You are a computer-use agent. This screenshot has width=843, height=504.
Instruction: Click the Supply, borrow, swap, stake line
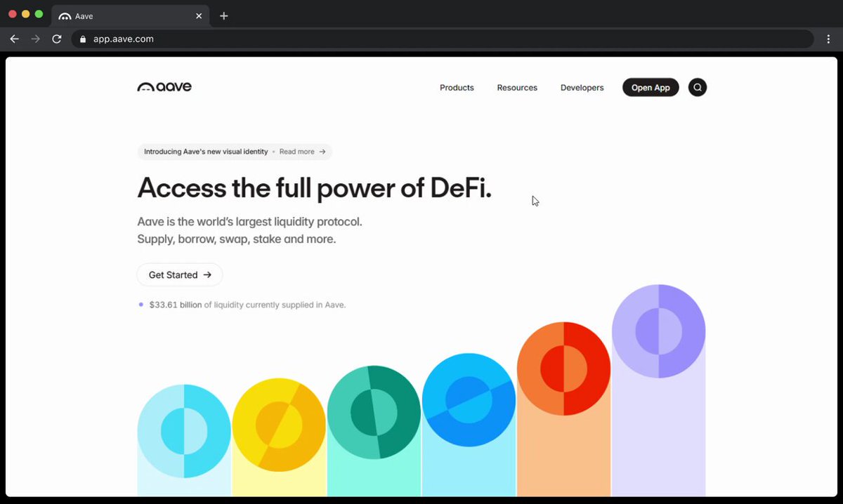237,239
